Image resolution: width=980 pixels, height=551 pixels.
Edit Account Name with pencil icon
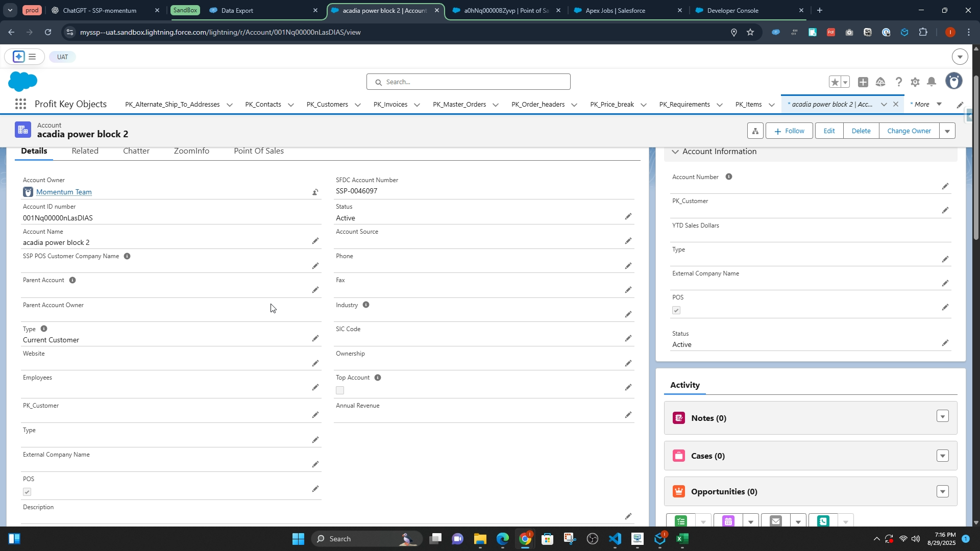click(315, 241)
